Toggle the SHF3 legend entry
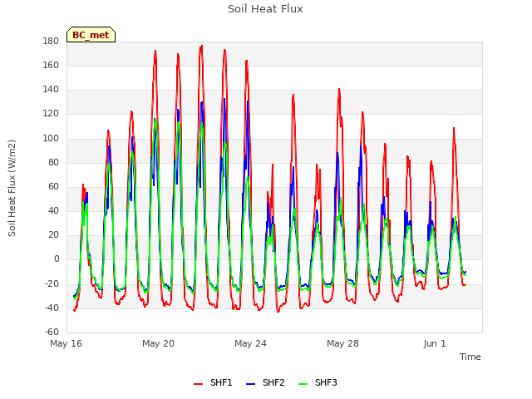The image size is (532, 399). point(318,382)
